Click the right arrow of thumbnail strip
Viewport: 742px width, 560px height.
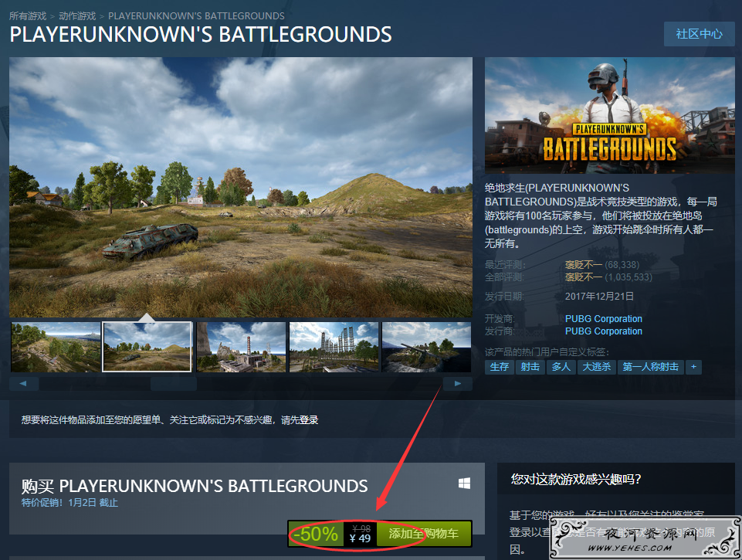click(x=458, y=383)
